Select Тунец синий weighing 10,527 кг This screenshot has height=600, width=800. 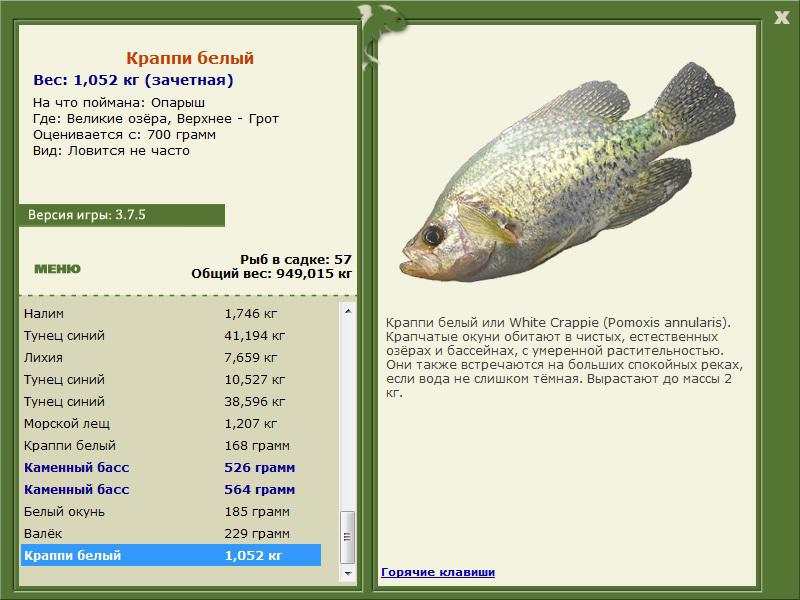tap(170, 380)
